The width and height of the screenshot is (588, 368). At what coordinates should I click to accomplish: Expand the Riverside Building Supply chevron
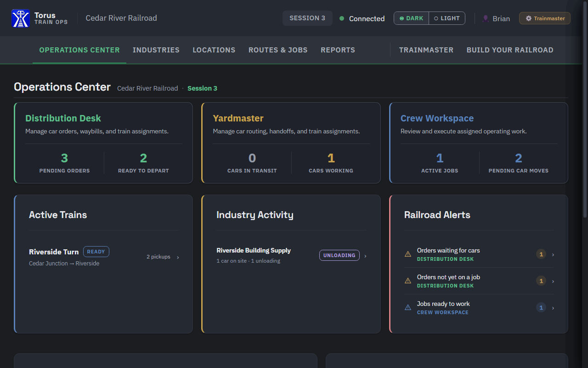coord(366,256)
